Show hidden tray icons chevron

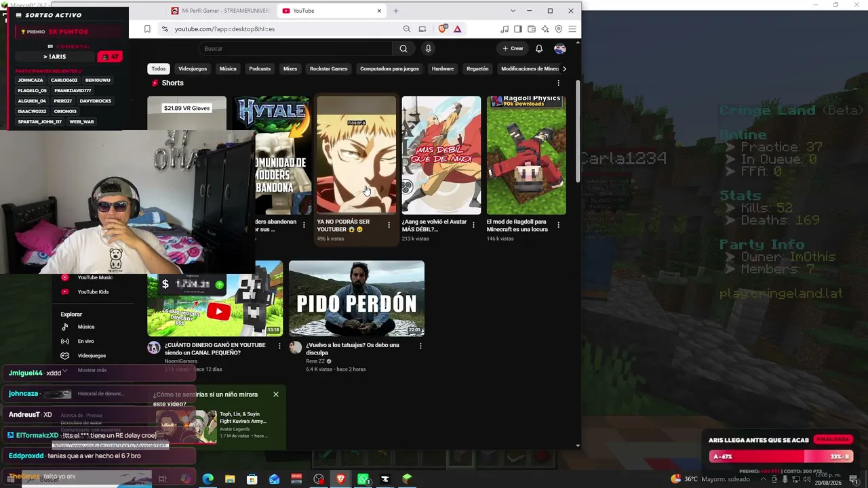(x=764, y=479)
